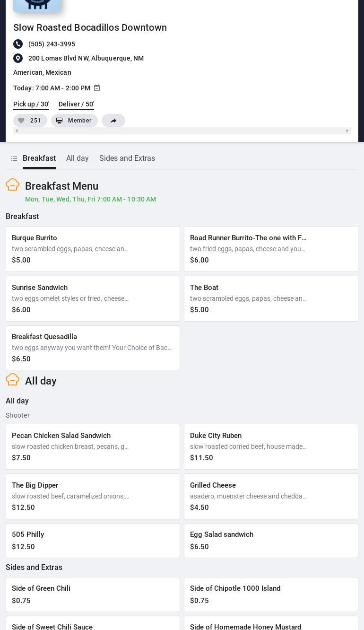Choose the Deliver / 50' option

[x=76, y=104]
